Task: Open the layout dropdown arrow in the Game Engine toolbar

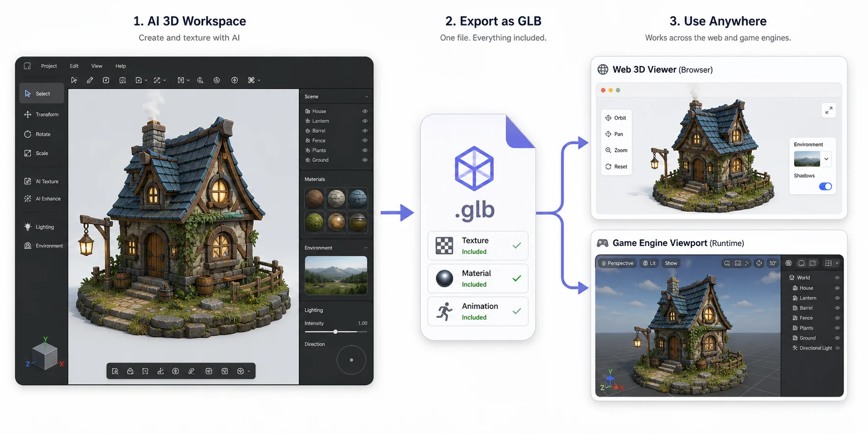Action: coord(837,263)
